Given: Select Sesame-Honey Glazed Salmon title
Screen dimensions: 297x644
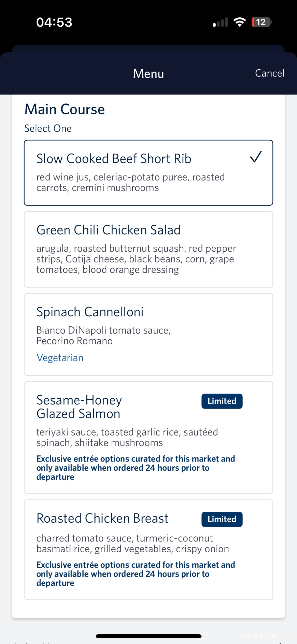Looking at the screenshot, I should tap(79, 407).
